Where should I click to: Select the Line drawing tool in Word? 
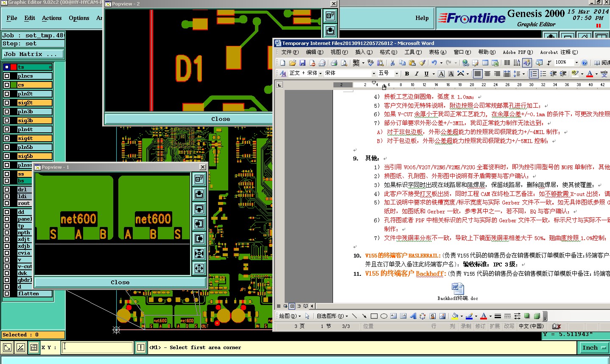coord(354,316)
